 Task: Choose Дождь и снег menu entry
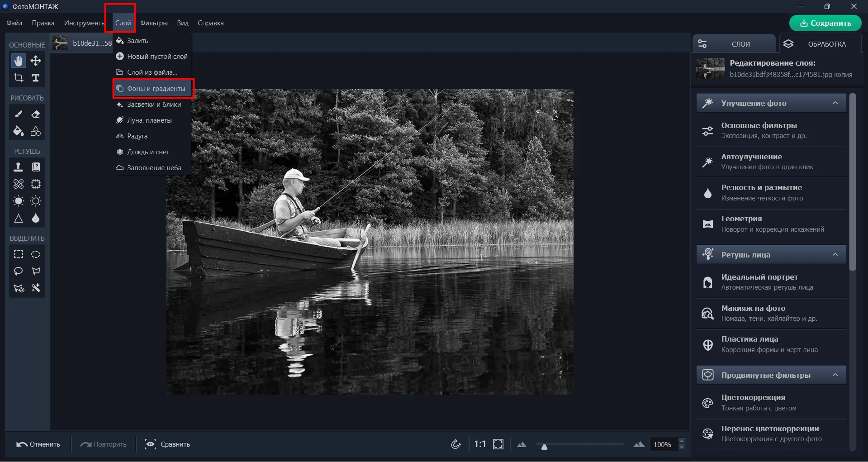click(x=152, y=152)
